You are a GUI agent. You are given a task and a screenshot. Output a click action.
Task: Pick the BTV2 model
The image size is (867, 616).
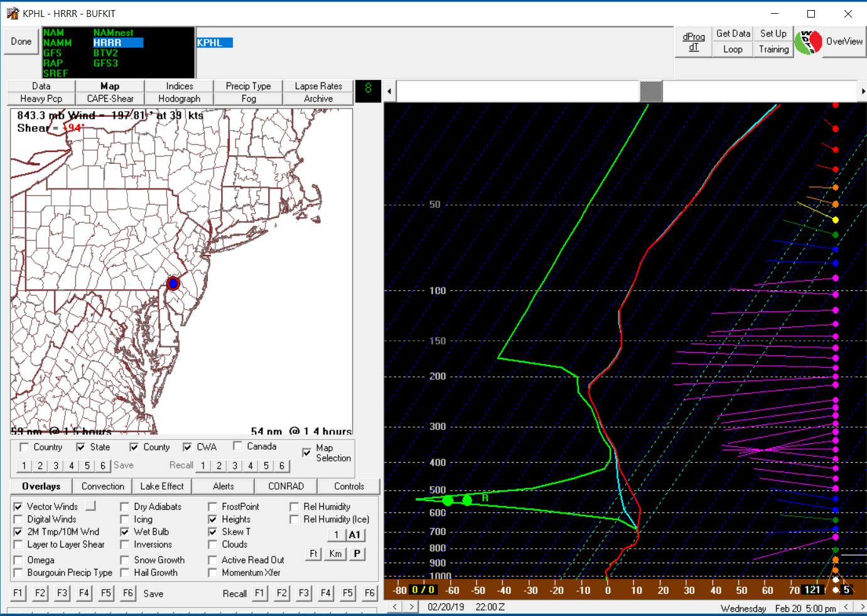(x=105, y=53)
